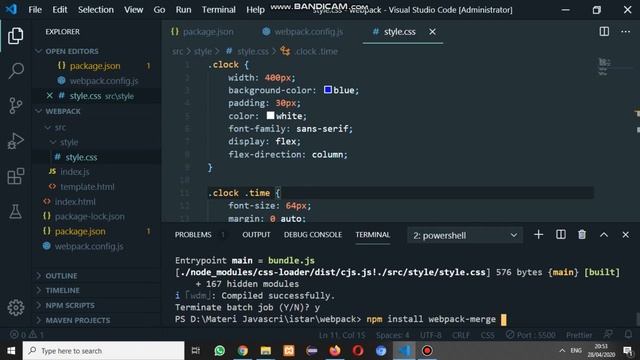Click errors and warnings count in status bar
The width and height of the screenshot is (640, 360).
coord(27,335)
